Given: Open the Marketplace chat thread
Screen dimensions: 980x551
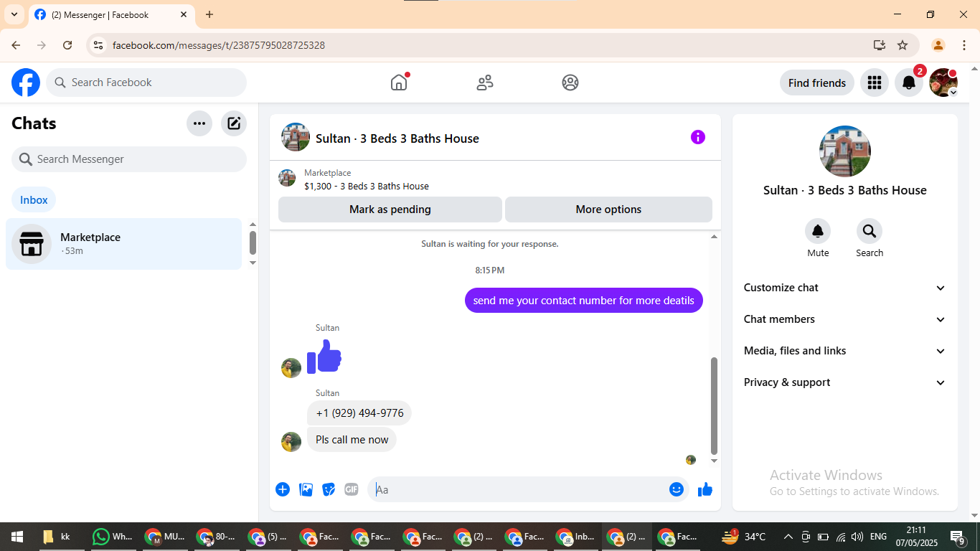Looking at the screenshot, I should pyautogui.click(x=124, y=244).
